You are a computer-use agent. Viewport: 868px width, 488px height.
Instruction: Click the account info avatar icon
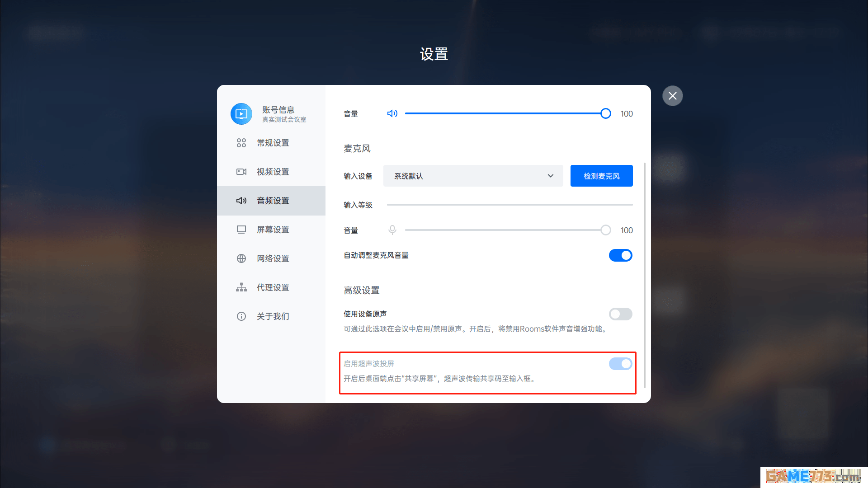[x=241, y=114]
